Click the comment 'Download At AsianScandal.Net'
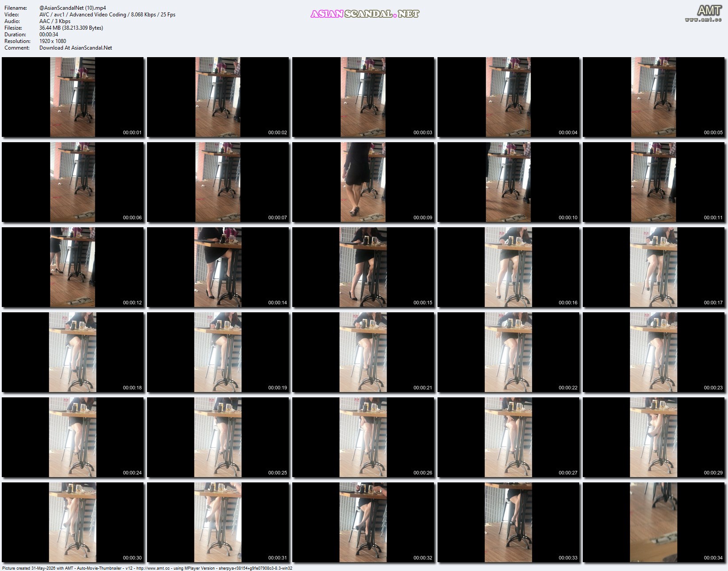 pos(76,48)
